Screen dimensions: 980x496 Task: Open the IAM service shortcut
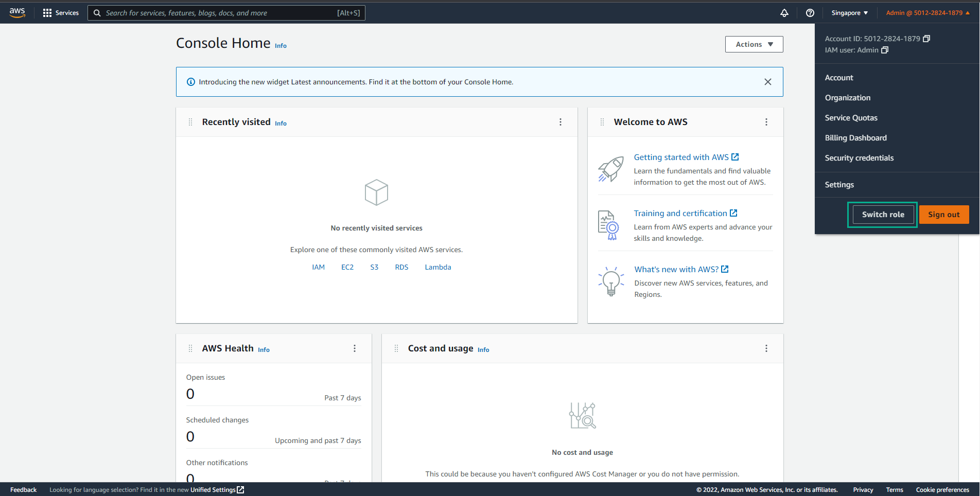(x=318, y=267)
